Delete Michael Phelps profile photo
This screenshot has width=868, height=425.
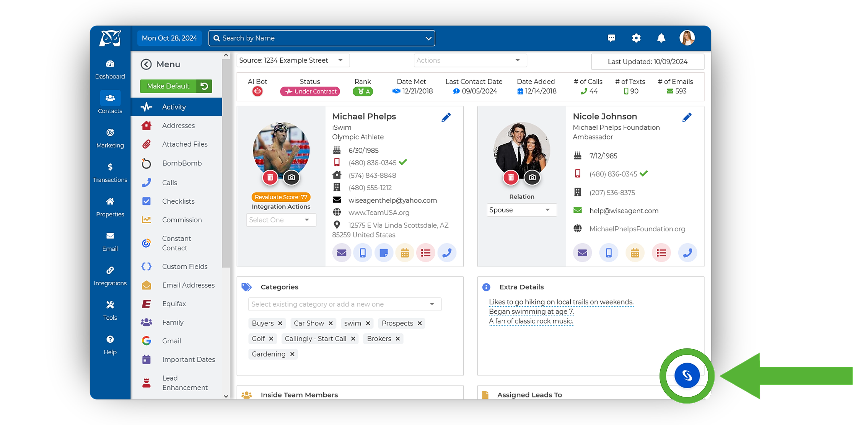click(270, 178)
